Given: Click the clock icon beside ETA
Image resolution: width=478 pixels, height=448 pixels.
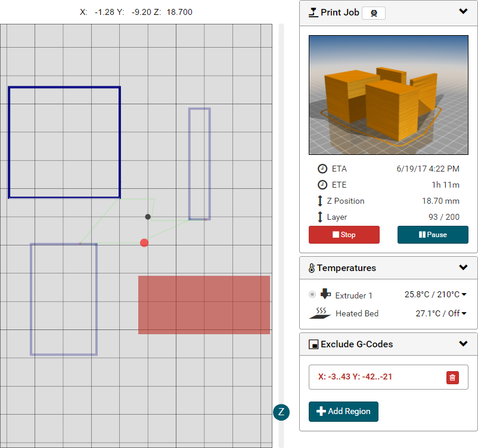Looking at the screenshot, I should [322, 169].
